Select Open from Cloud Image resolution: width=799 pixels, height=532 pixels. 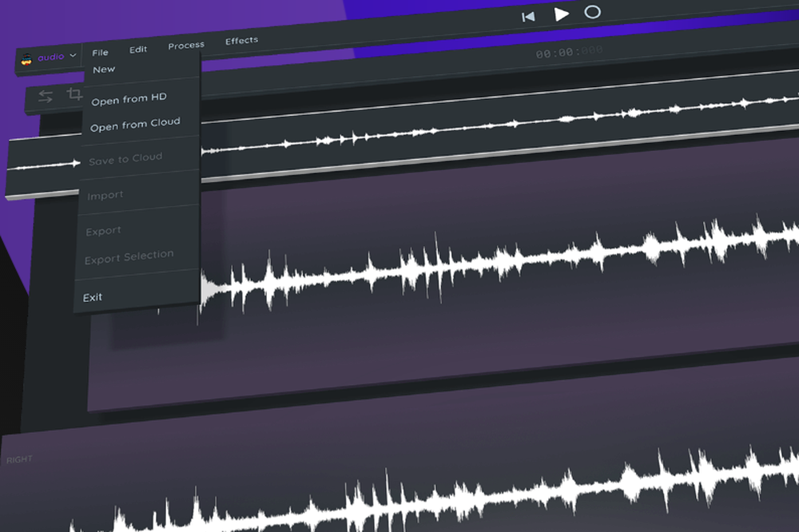point(135,125)
